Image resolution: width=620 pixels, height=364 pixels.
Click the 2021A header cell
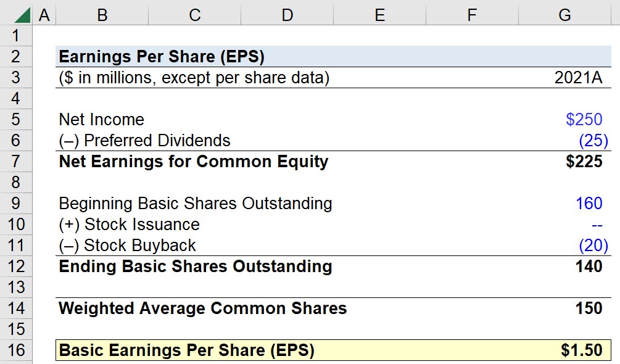(x=564, y=78)
